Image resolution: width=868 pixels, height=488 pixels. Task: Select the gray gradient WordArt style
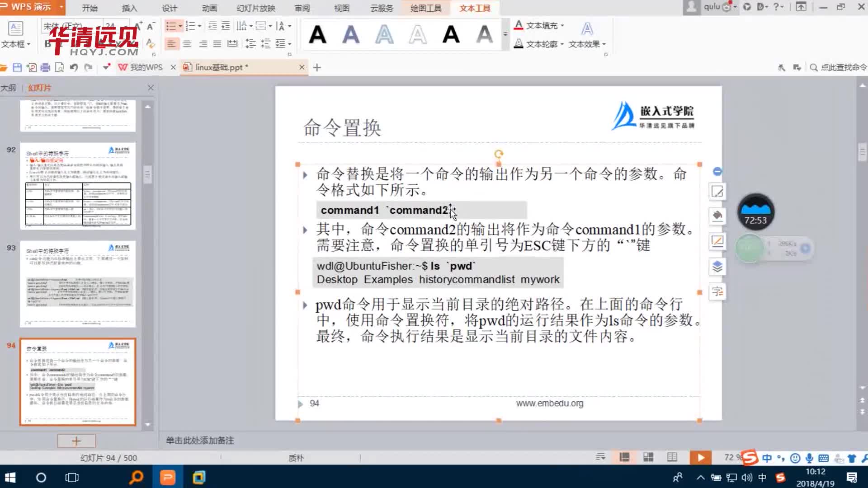tap(485, 34)
